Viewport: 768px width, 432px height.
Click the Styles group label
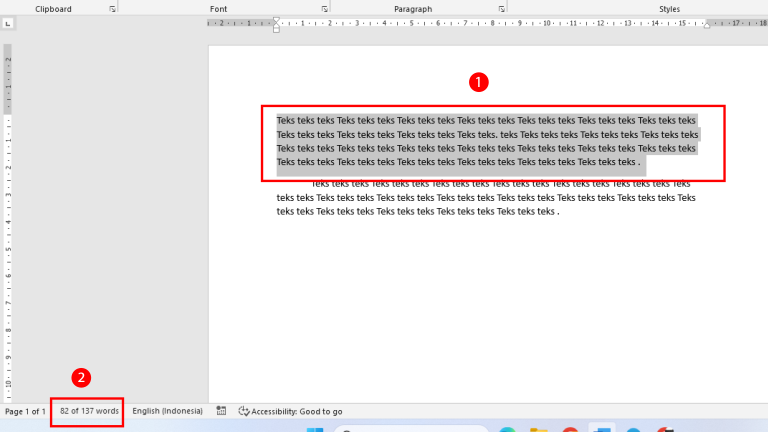coord(669,9)
